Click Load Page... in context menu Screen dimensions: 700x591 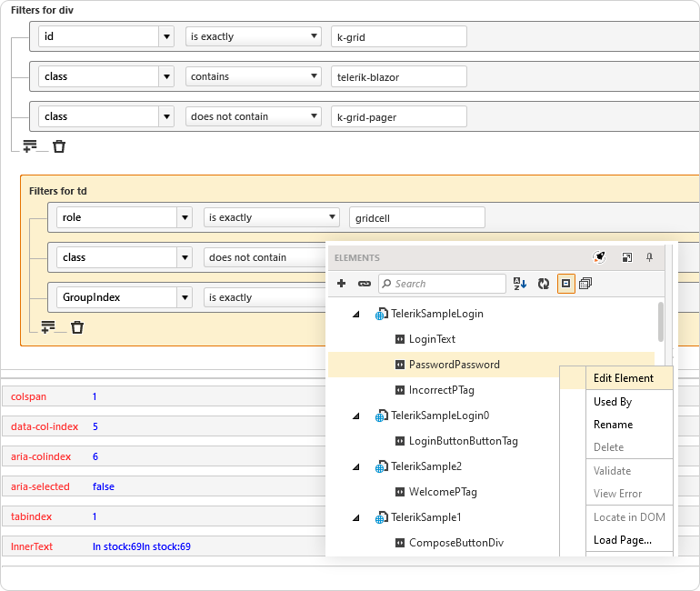coord(622,540)
